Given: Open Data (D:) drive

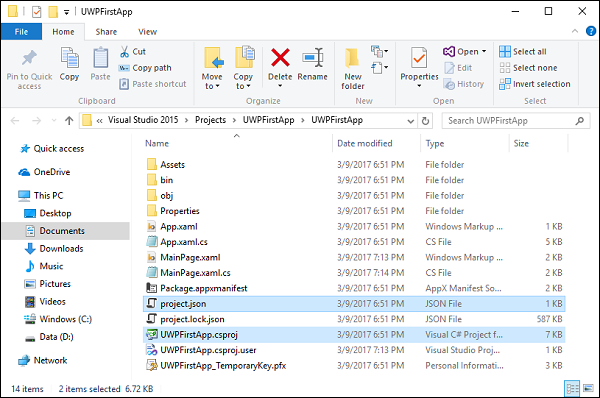Looking at the screenshot, I should click(49, 337).
